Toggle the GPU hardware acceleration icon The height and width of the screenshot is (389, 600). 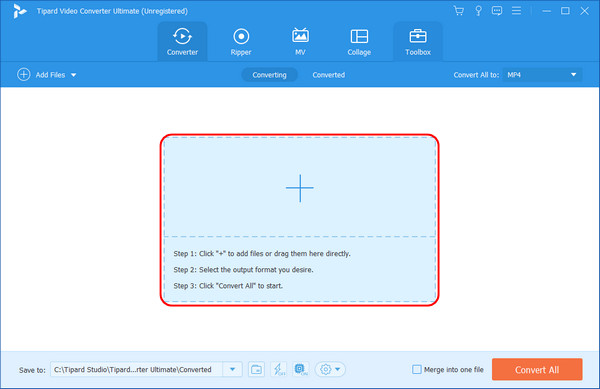[x=300, y=369]
